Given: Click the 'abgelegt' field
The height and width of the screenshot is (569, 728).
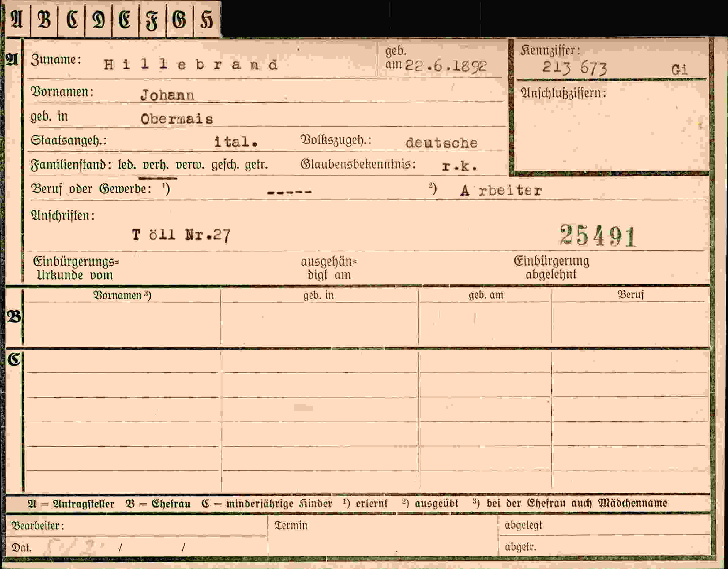Looking at the screenshot, I should 604,525.
